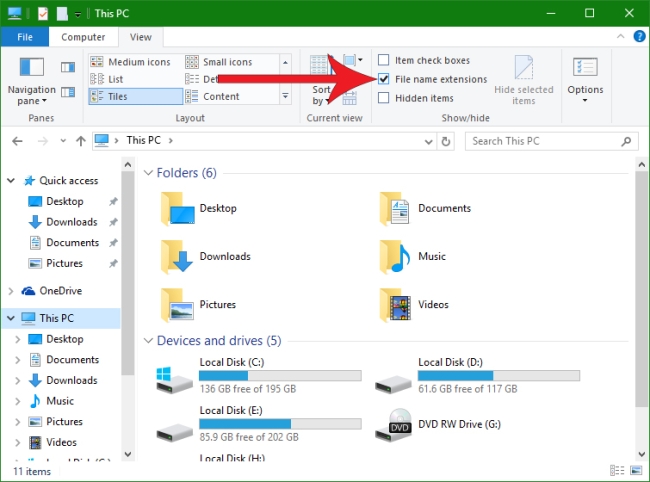
Task: Click the search magnifier icon
Action: click(626, 141)
